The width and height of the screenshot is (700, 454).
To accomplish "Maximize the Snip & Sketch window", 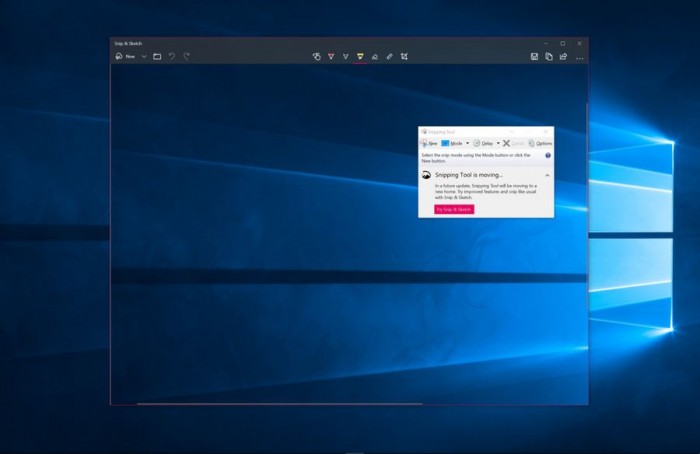I will [562, 43].
